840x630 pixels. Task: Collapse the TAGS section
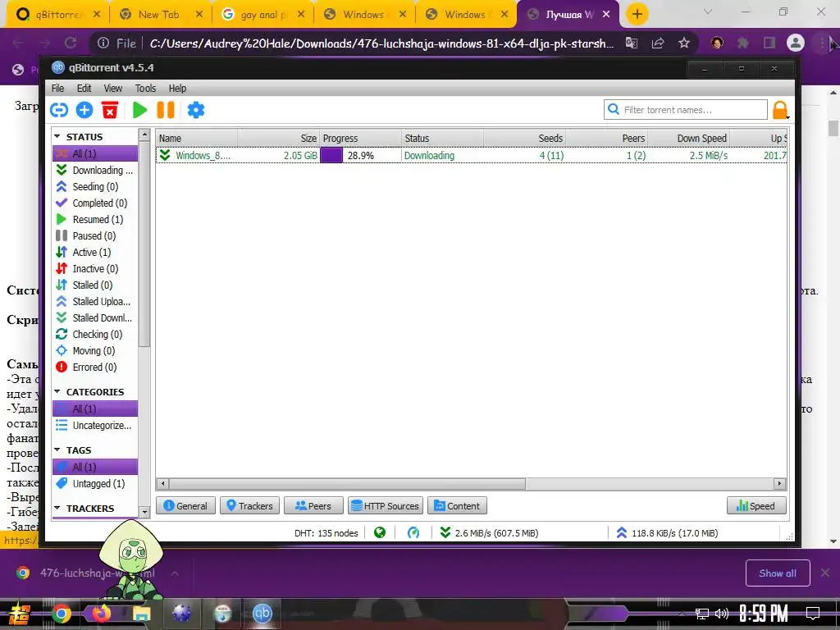57,450
